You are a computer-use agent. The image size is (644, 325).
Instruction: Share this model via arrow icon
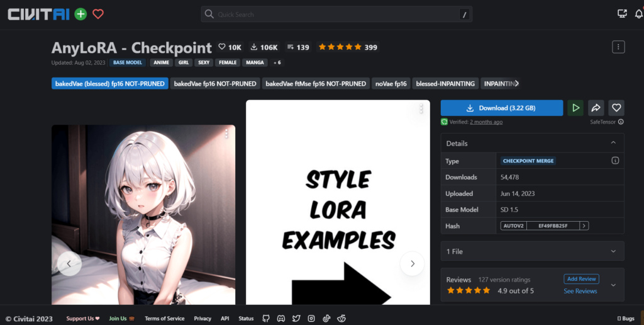click(x=596, y=108)
